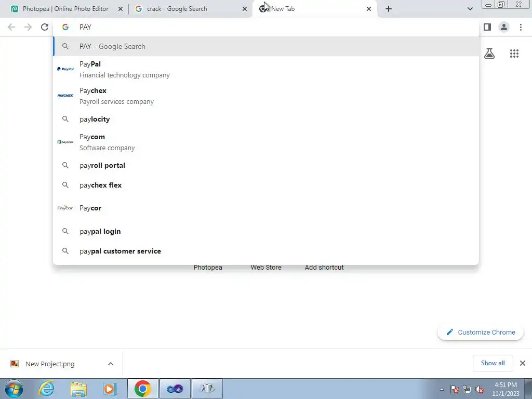
Task: Open a new browser tab with plus button
Action: [389, 9]
